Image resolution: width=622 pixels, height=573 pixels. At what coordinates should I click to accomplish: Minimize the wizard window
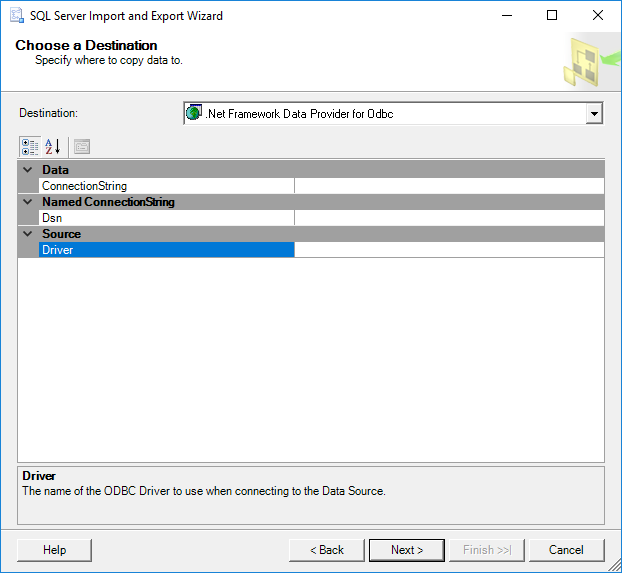point(507,15)
